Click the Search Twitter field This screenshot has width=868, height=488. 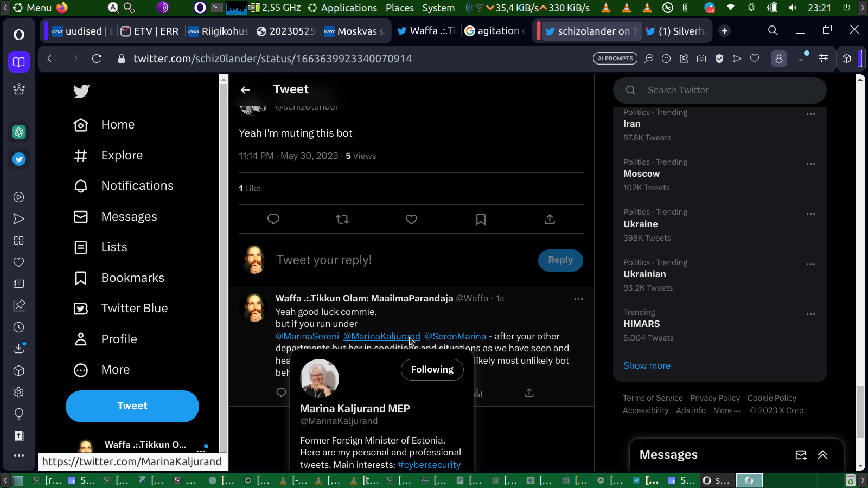click(x=720, y=90)
